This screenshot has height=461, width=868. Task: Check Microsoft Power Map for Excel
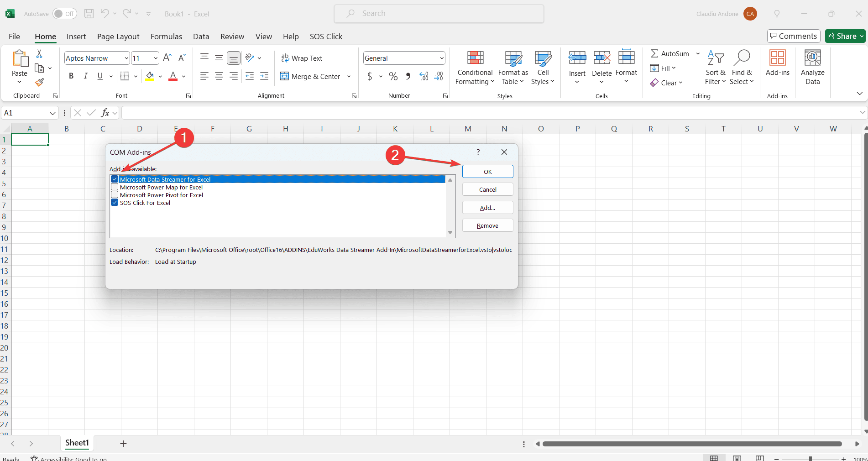[115, 187]
